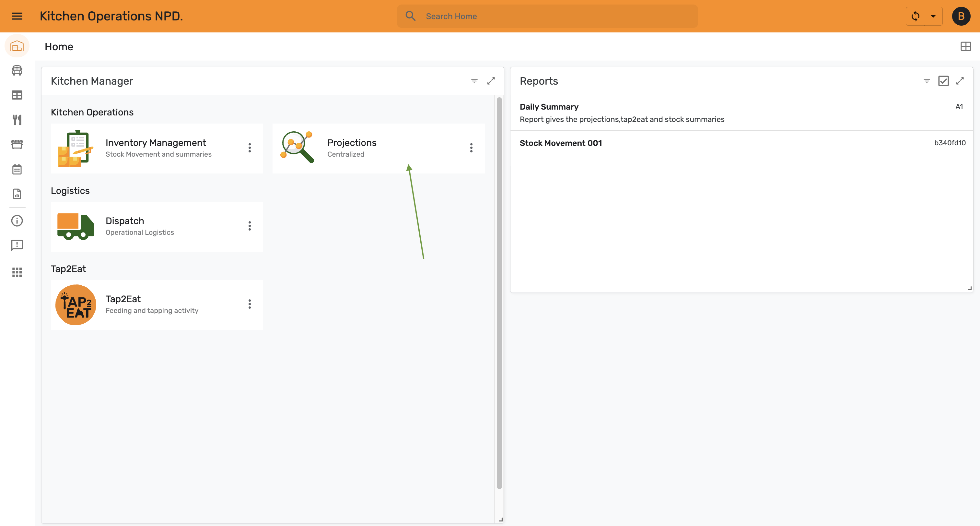The image size is (980, 526).
Task: Click the Dispatch truck icon
Action: (76, 226)
